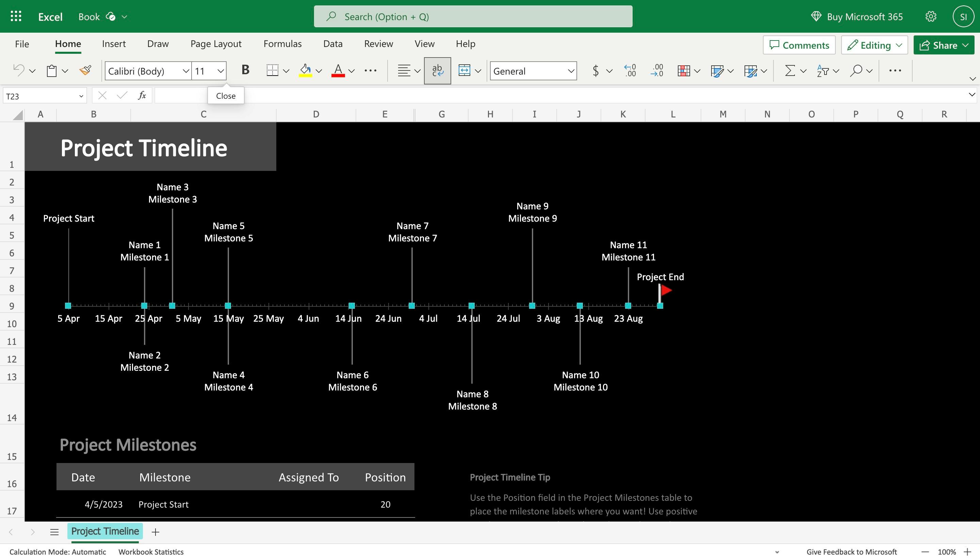
Task: Add a new sheet with the plus button
Action: click(x=155, y=531)
